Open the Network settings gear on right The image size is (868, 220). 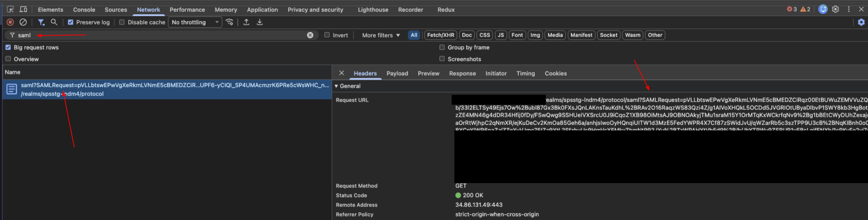861,22
